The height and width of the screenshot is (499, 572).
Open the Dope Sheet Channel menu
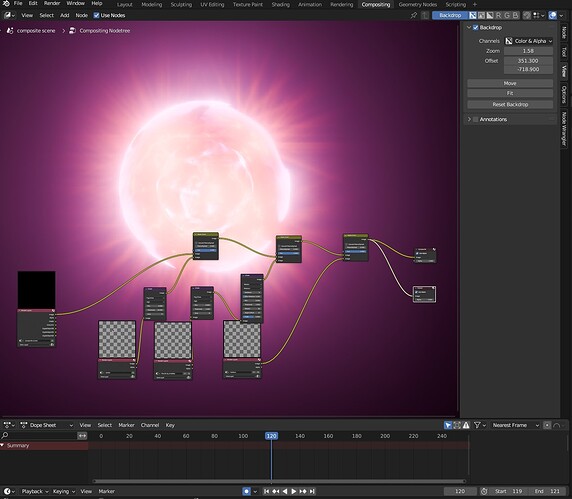150,425
